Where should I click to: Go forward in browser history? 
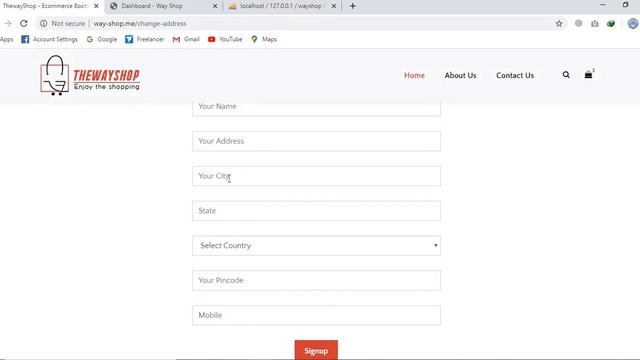(x=8, y=24)
